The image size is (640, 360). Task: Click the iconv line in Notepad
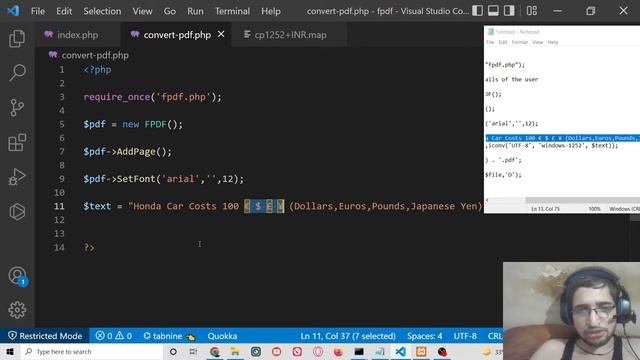tap(551, 145)
